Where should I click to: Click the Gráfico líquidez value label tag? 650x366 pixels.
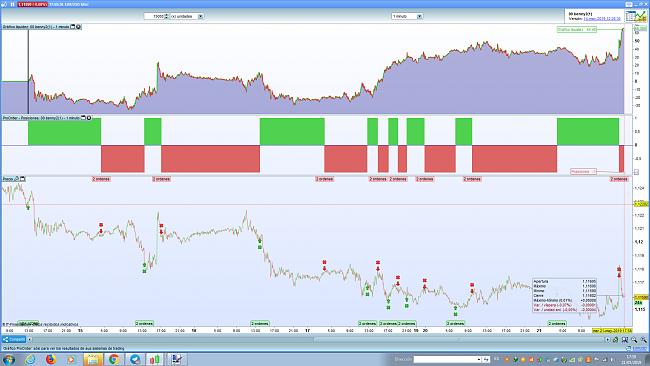577,29
